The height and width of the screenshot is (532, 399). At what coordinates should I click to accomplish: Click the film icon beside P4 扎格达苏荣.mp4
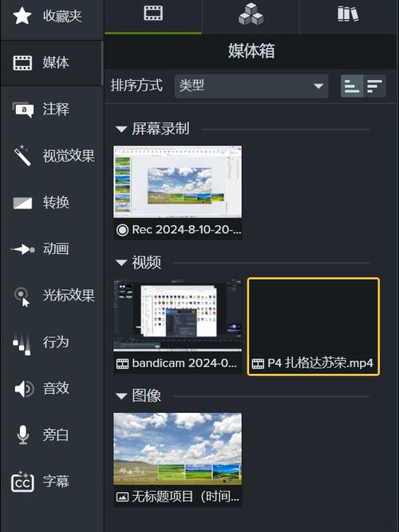258,363
